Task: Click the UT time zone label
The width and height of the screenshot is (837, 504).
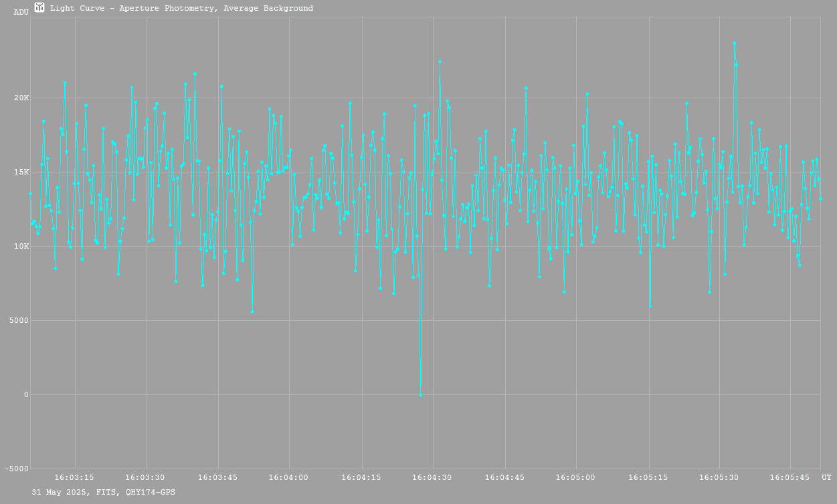Action: tap(826, 477)
